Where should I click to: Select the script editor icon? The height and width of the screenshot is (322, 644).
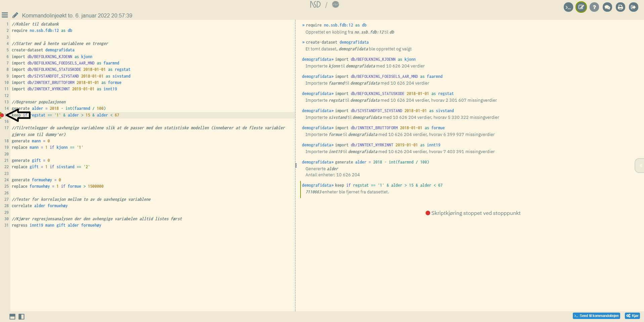click(581, 7)
